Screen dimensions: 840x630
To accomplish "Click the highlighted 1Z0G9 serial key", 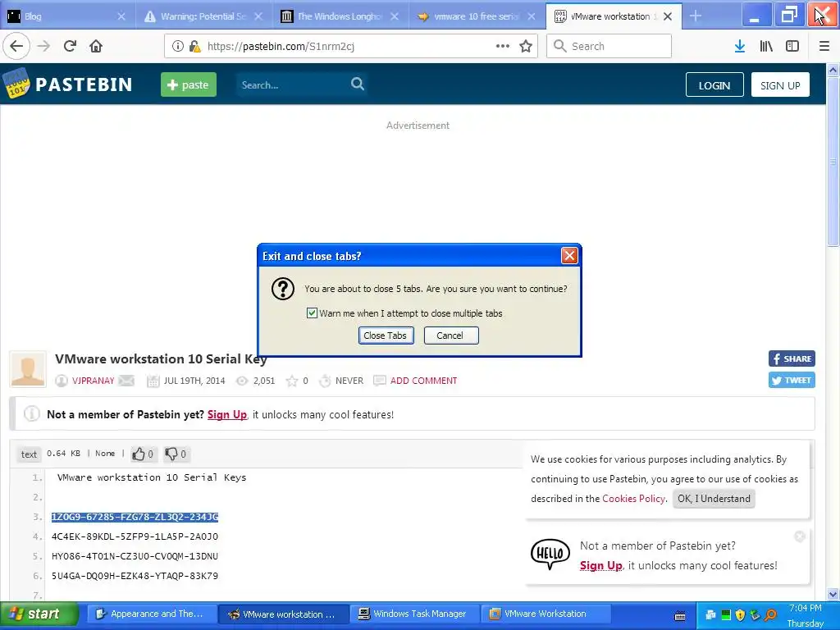I will point(135,517).
